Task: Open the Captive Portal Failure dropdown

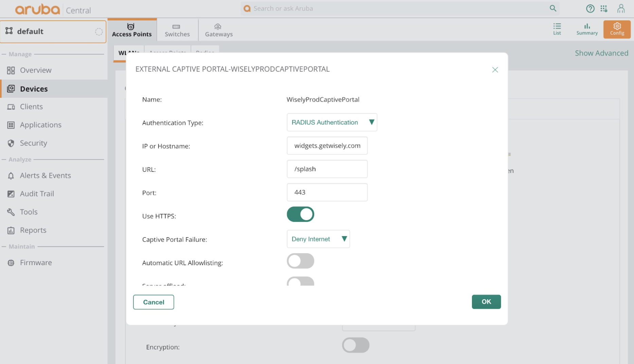Action: (318, 239)
